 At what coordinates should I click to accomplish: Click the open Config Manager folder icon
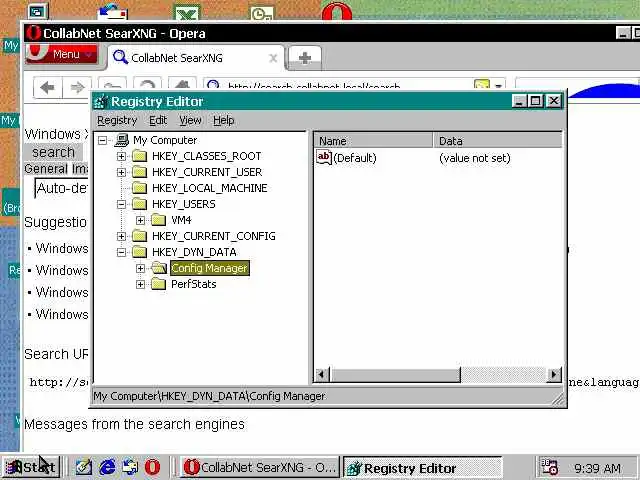159,268
